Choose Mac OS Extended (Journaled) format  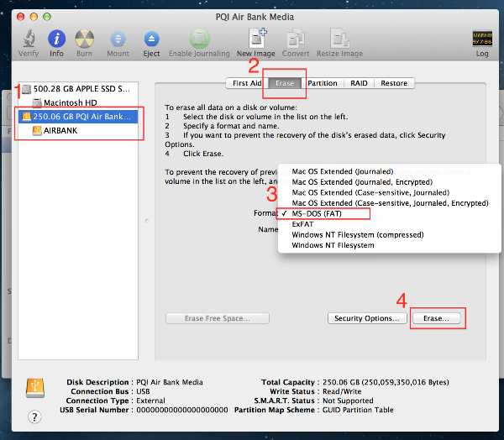pos(389,171)
